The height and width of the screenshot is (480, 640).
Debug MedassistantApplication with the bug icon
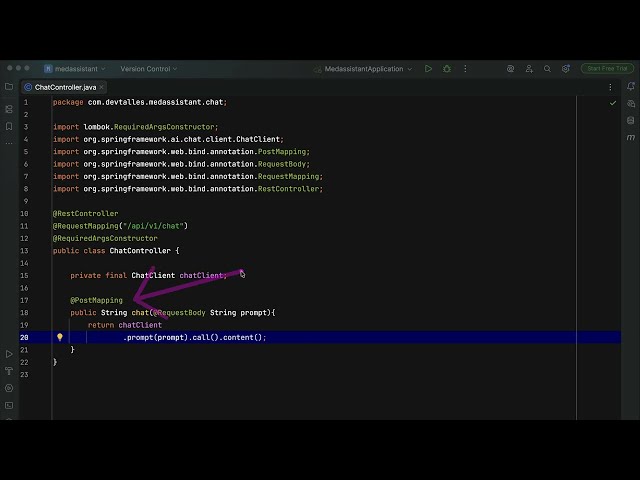tap(447, 69)
